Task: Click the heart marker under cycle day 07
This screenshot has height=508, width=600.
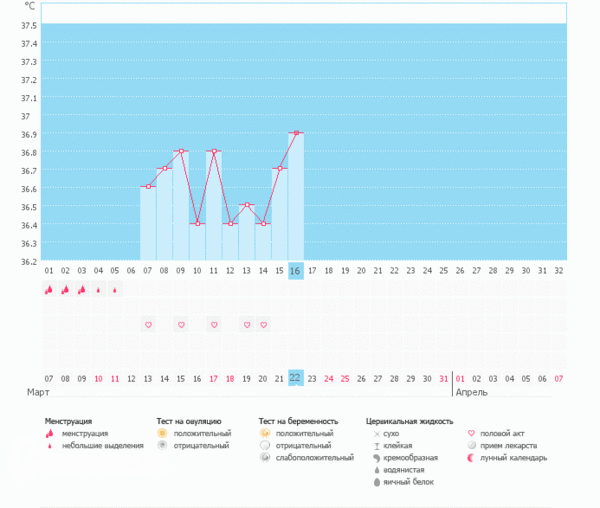Action: coord(148,325)
